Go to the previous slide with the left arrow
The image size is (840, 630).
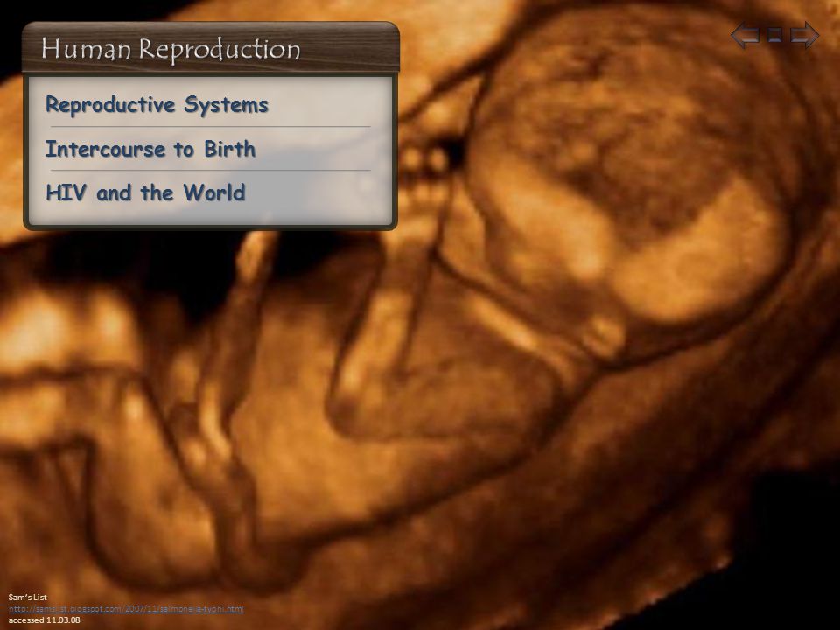[x=745, y=35]
